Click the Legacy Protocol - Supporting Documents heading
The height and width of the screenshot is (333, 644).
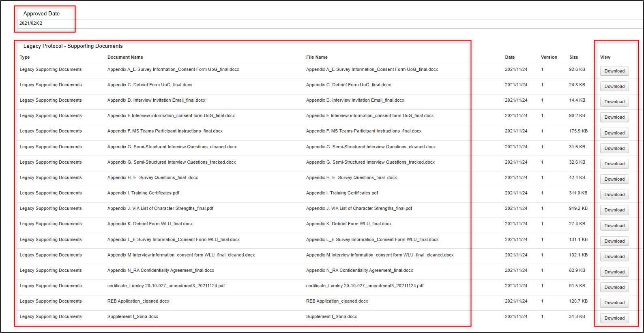click(73, 46)
